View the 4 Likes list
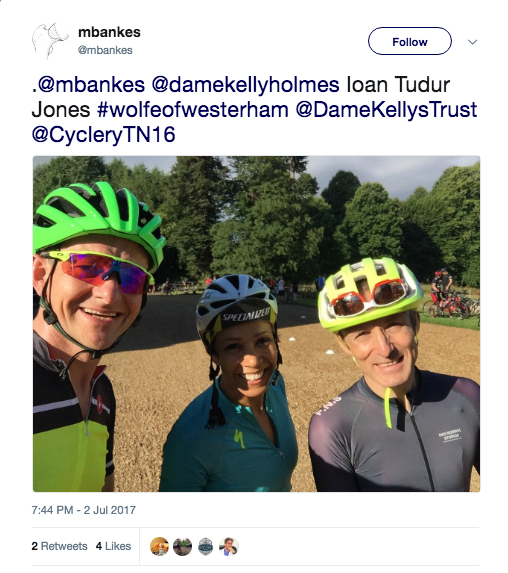Image resolution: width=508 pixels, height=573 pixels. click(x=113, y=546)
